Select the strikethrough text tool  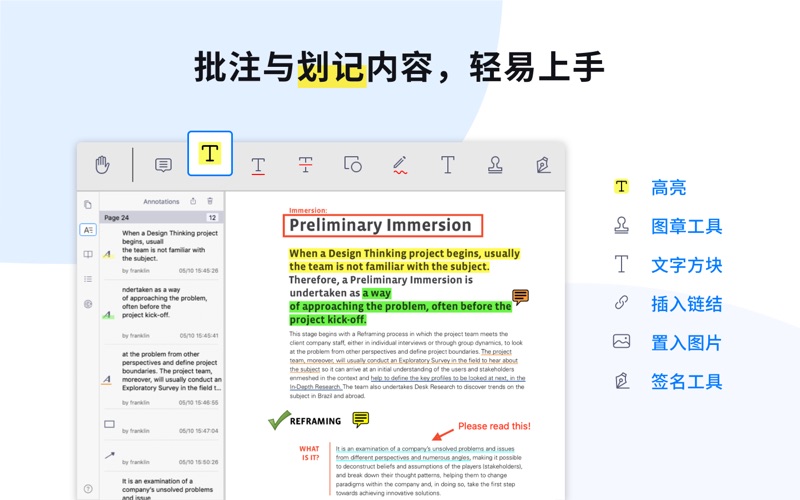[x=305, y=164]
